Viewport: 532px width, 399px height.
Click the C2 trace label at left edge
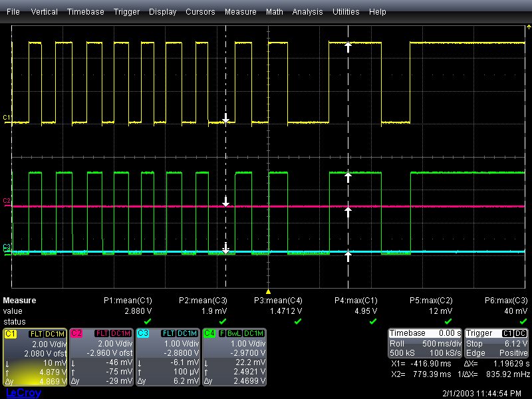coord(7,200)
